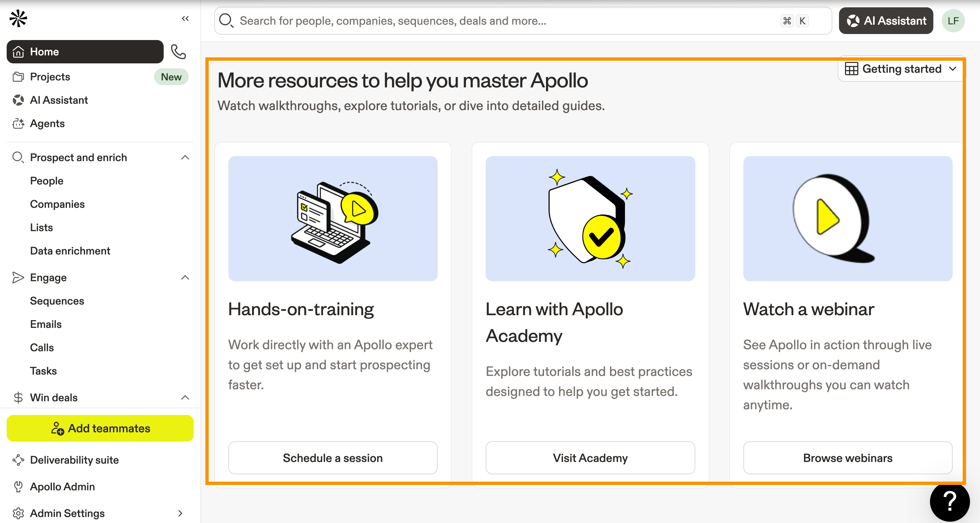Expand Admin Settings submenu
The height and width of the screenshot is (523, 980).
pyautogui.click(x=180, y=513)
